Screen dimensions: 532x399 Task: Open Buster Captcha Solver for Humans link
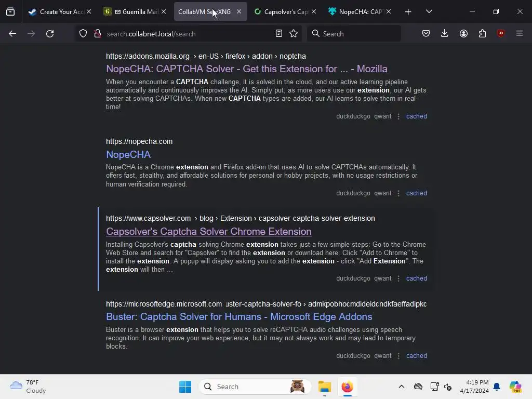click(239, 316)
